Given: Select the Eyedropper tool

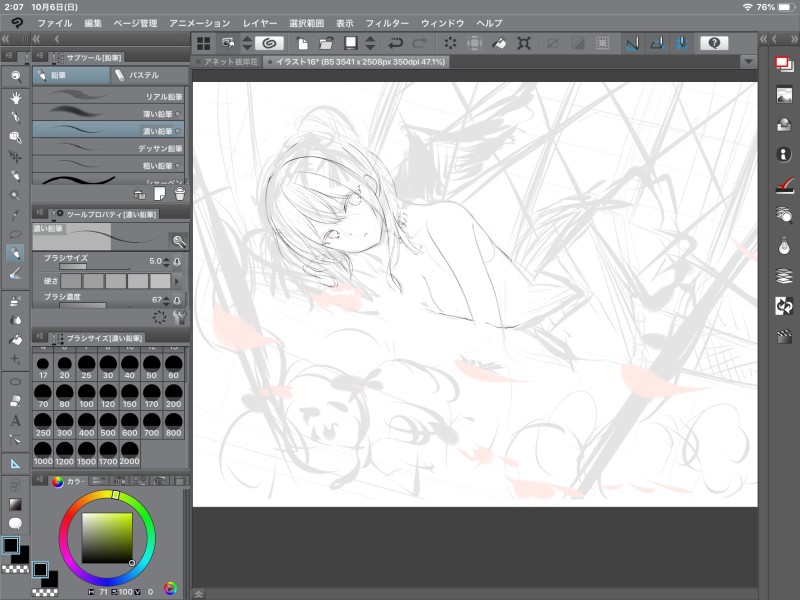Looking at the screenshot, I should 16,214.
